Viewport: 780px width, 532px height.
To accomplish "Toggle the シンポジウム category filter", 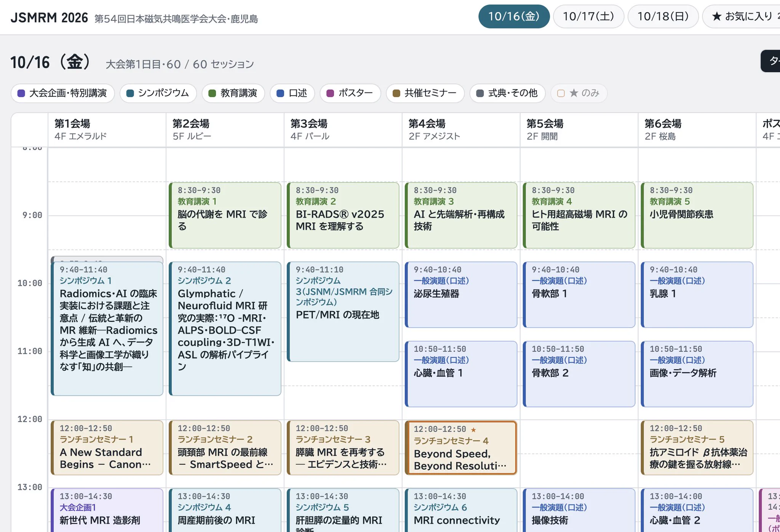I will 158,93.
